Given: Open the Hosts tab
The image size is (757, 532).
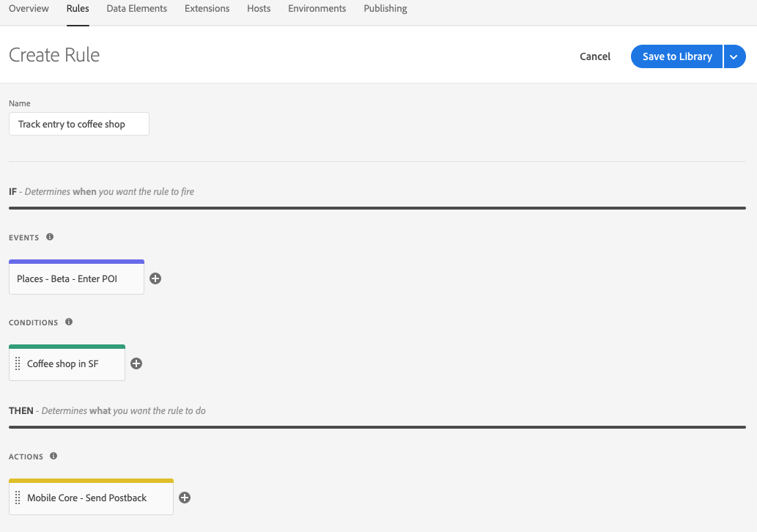Looking at the screenshot, I should 259,9.
